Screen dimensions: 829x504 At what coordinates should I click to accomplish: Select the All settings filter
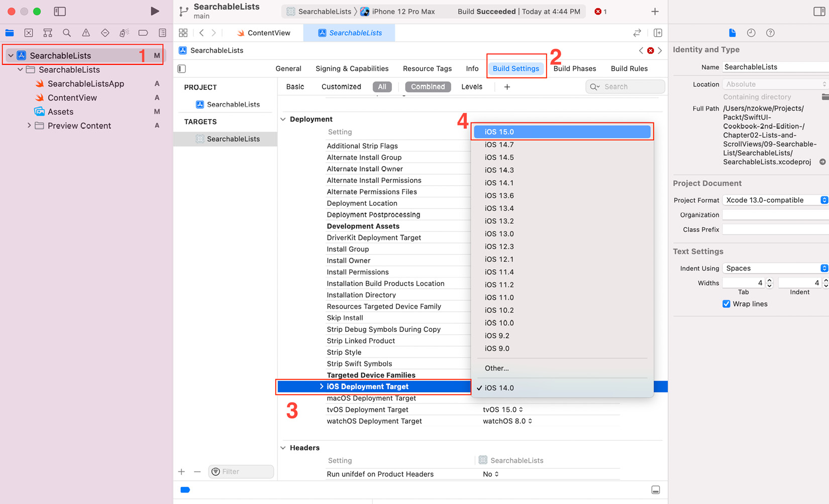(382, 87)
